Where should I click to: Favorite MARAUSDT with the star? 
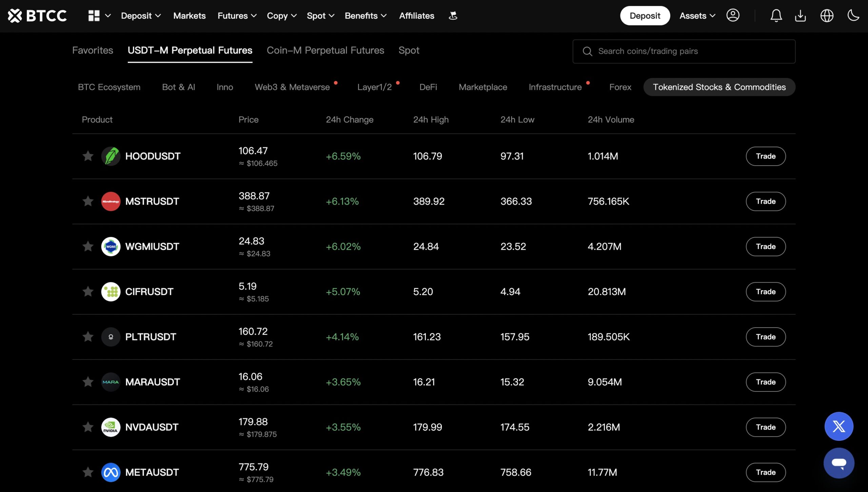(x=88, y=382)
